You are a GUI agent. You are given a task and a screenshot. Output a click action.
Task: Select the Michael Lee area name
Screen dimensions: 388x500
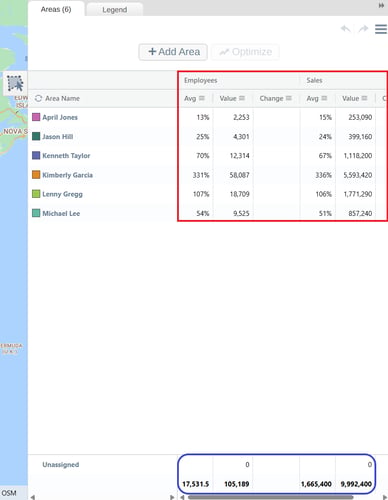click(x=61, y=213)
